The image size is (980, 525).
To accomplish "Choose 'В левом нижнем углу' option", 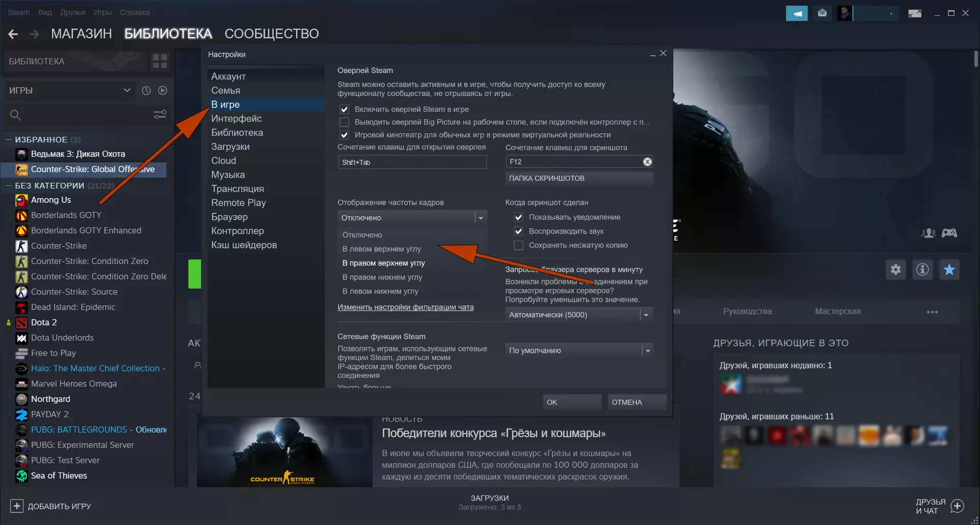I will coord(412,291).
